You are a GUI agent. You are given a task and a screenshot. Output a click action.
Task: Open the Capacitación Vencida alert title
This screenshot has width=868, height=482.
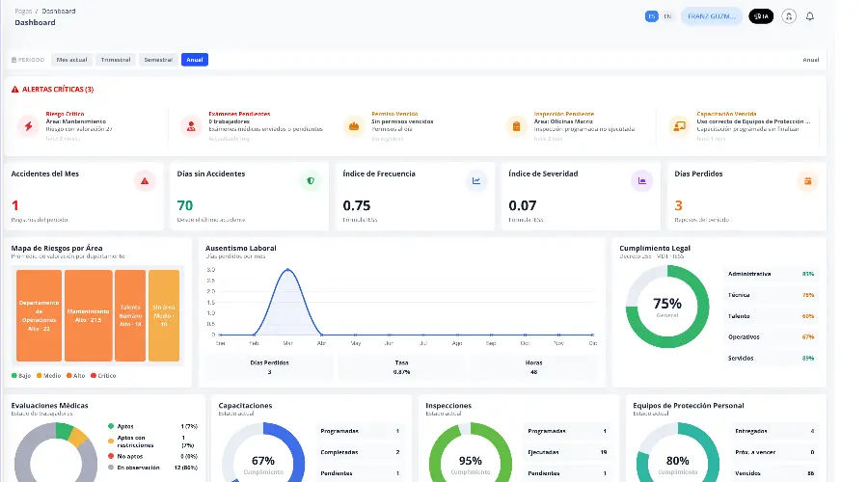(726, 114)
